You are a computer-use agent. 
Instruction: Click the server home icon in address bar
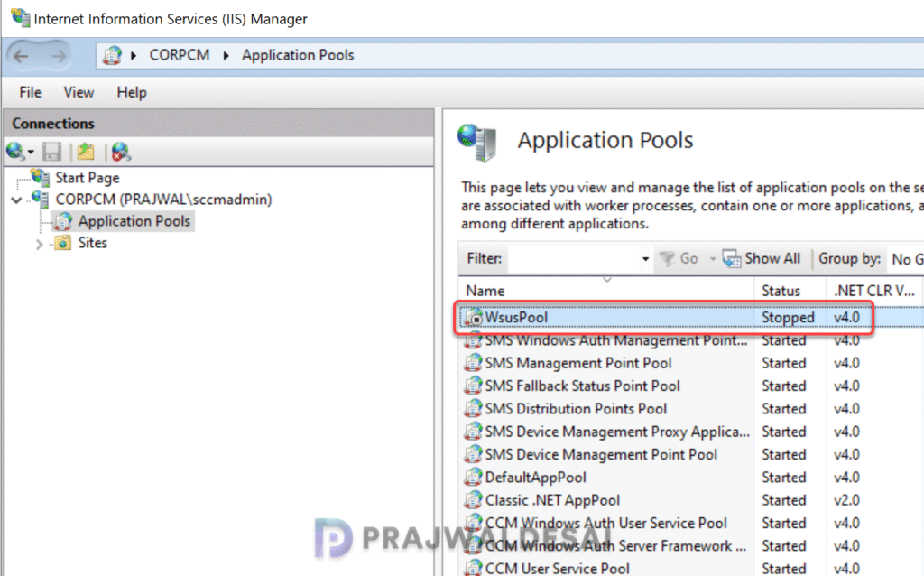pyautogui.click(x=112, y=55)
